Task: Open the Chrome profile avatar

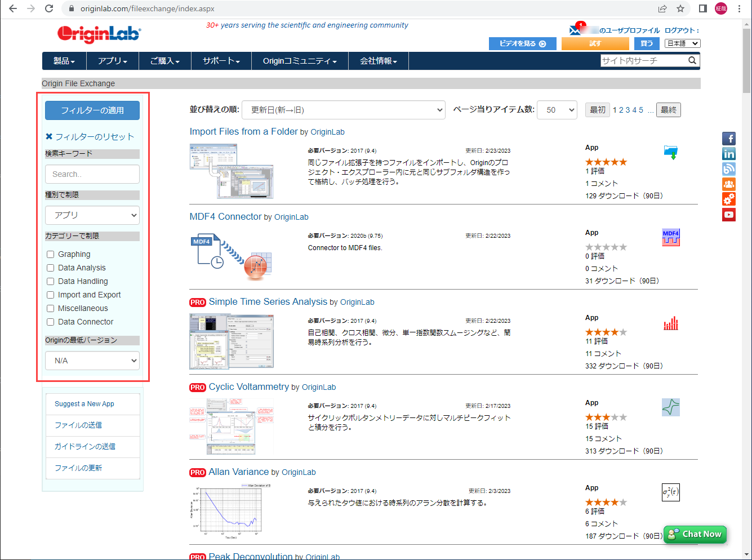Action: pyautogui.click(x=721, y=8)
